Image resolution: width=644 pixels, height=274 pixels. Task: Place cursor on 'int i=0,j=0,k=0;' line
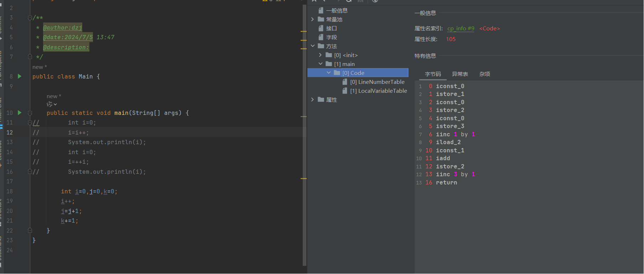pos(89,192)
